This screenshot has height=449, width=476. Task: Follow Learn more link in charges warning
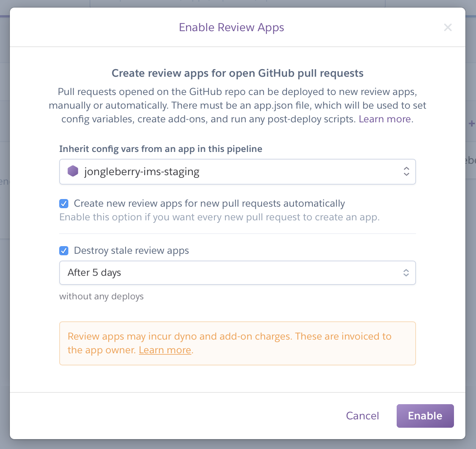pyautogui.click(x=165, y=350)
